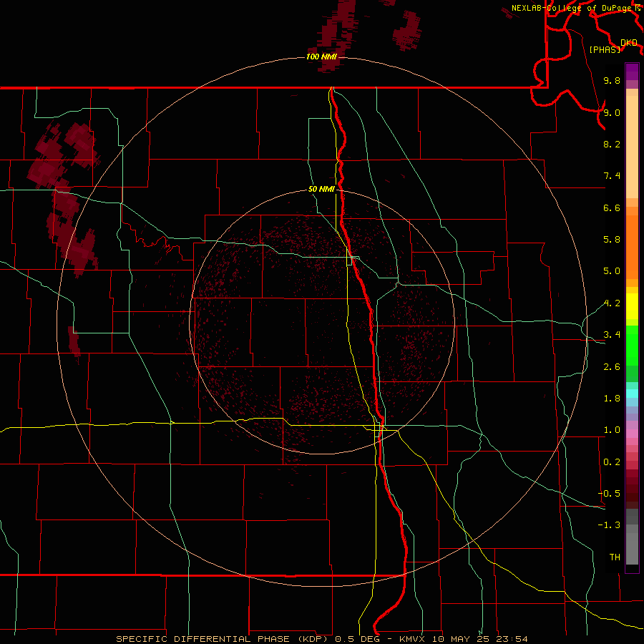644x644 pixels.
Task: Click the 50 NMI range ring label
Action: 321,189
